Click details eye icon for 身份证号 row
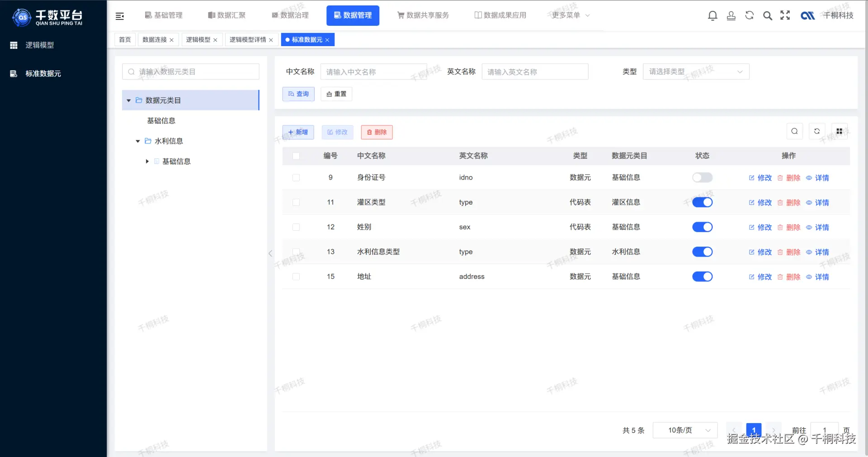This screenshot has height=457, width=868. (x=809, y=178)
